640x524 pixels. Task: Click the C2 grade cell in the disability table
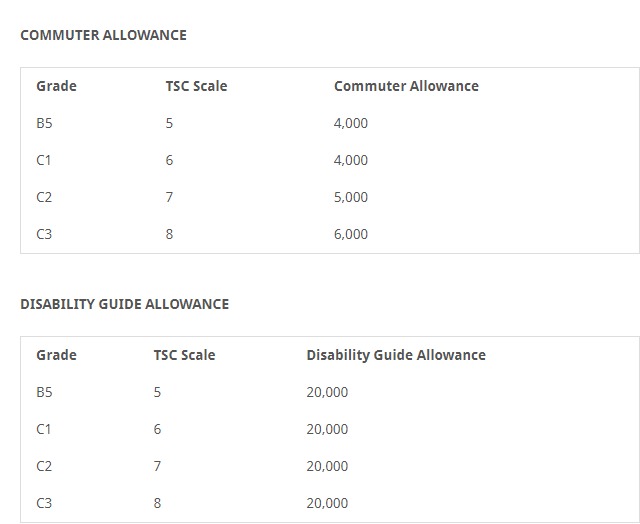tap(44, 466)
